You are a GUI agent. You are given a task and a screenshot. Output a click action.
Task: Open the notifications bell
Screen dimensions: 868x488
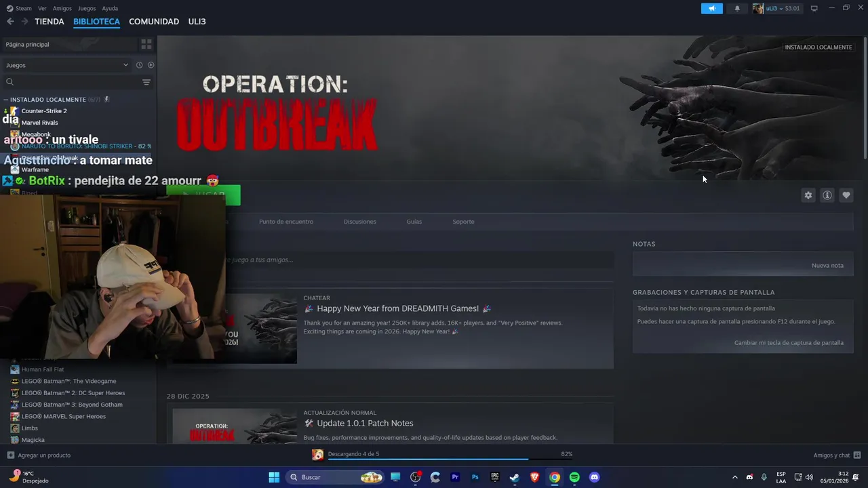click(737, 8)
